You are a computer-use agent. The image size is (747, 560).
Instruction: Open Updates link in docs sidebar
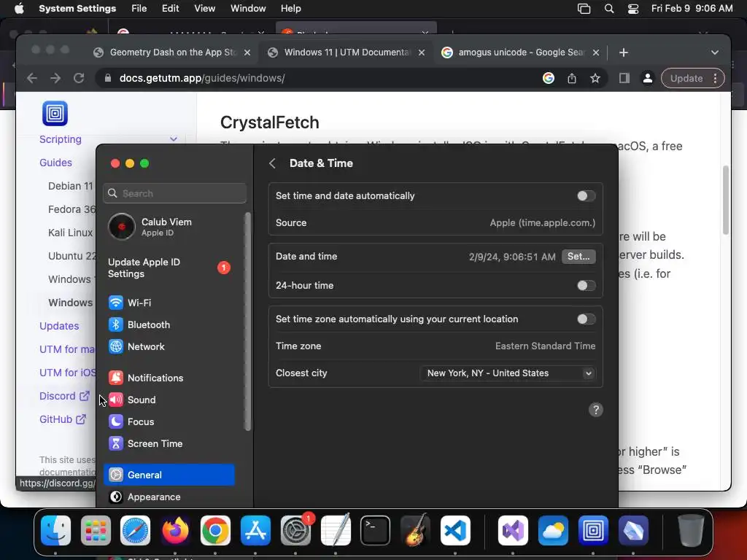(59, 326)
